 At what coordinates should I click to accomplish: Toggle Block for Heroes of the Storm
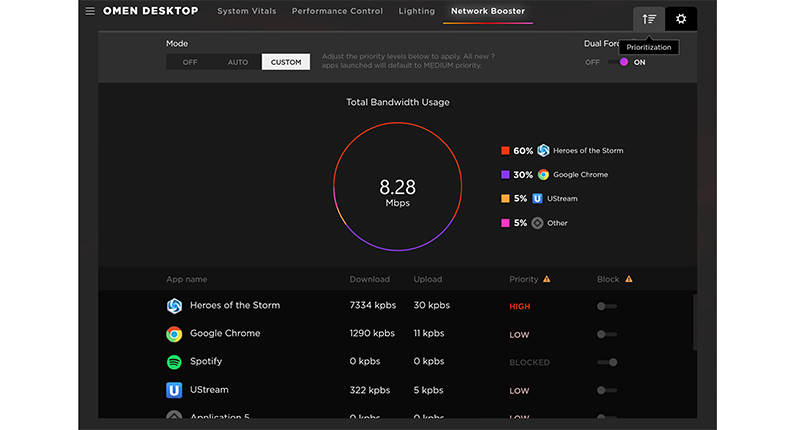(607, 306)
